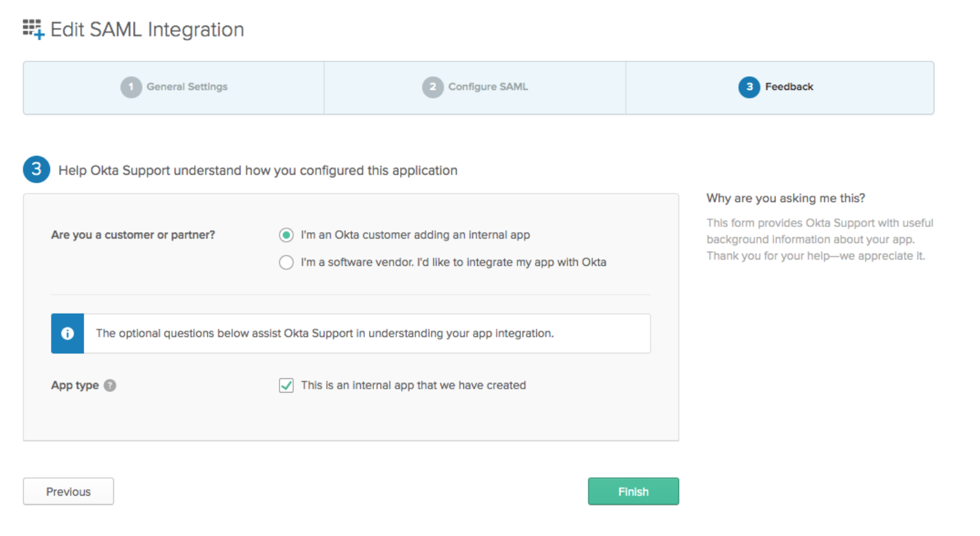Click the green Finish button
The image size is (980, 536).
click(633, 492)
